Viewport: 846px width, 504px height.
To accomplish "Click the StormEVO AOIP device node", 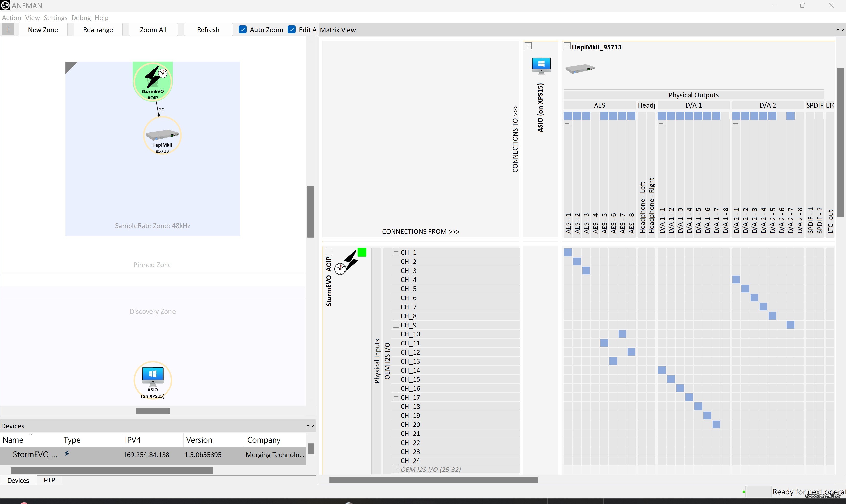I will 153,81.
